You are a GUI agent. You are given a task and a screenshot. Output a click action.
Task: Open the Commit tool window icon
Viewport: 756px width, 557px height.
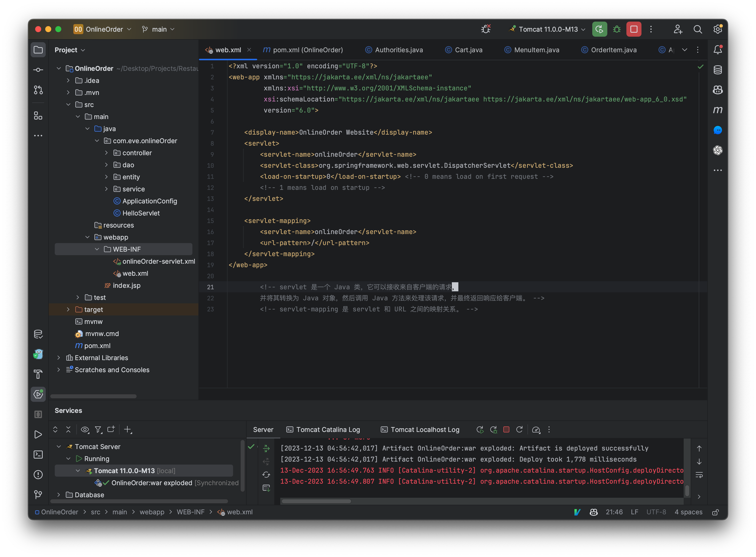click(38, 70)
